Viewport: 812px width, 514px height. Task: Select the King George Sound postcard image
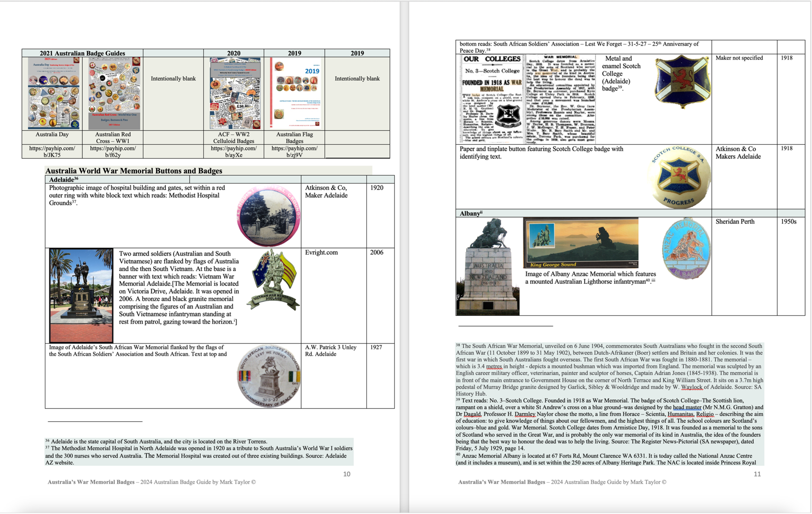(x=580, y=243)
